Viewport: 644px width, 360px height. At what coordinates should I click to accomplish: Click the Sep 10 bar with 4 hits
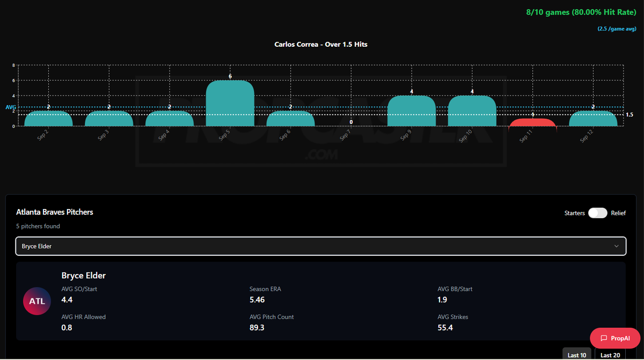[472, 111]
